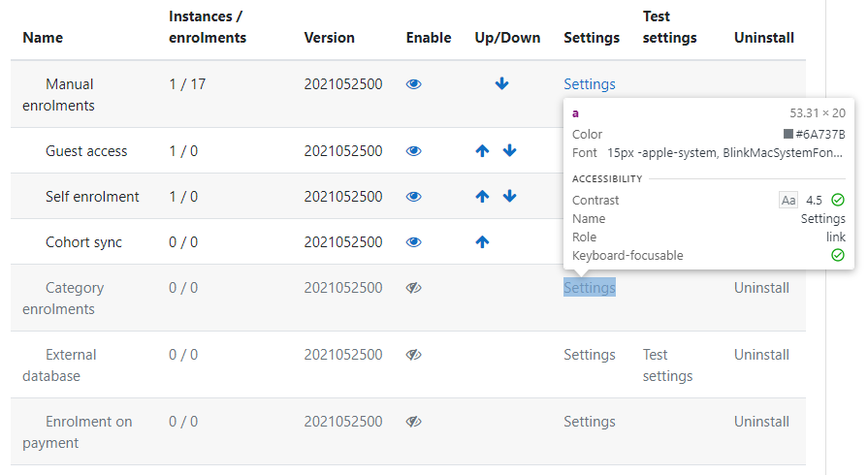868x475 pixels.
Task: Enable Category enrolments via crossed eye
Action: [413, 288]
